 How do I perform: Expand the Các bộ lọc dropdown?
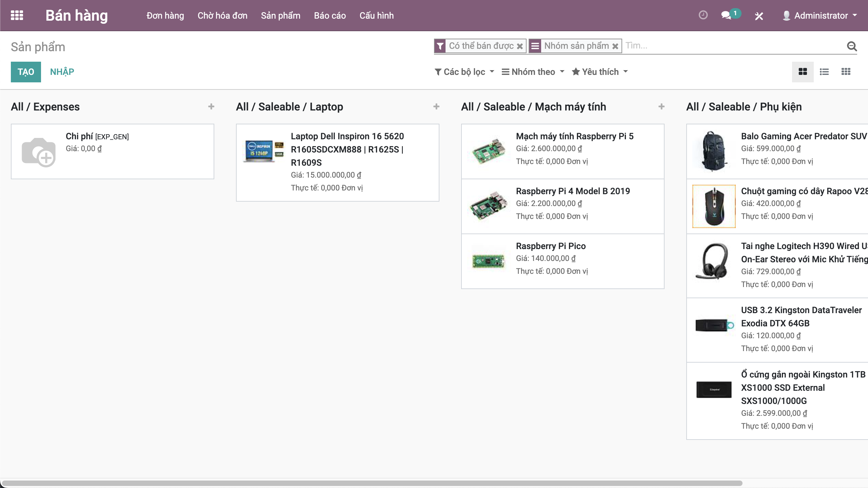pos(465,72)
